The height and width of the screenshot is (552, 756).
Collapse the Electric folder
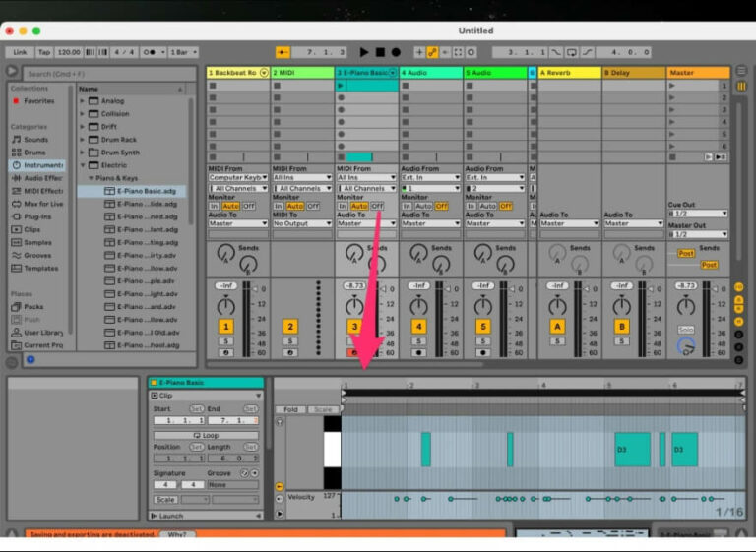pos(82,165)
